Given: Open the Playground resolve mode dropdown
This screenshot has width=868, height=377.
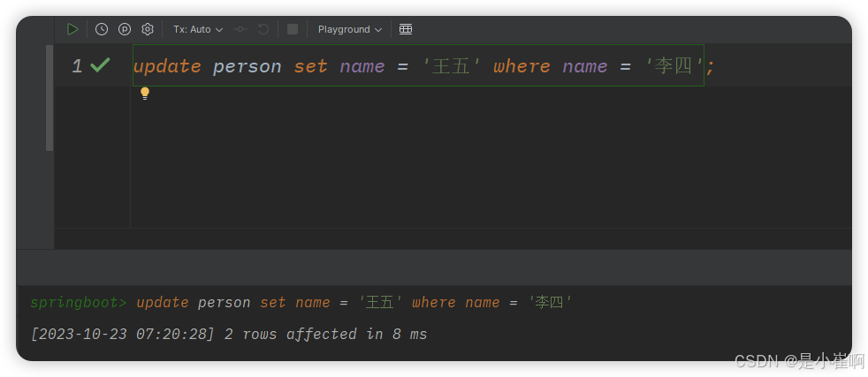Looking at the screenshot, I should (x=350, y=29).
